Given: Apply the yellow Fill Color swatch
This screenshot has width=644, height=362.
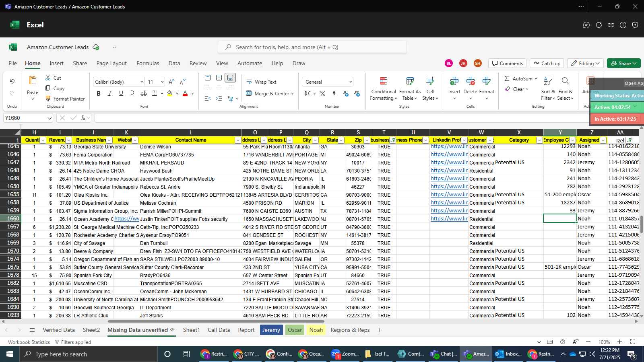Looking at the screenshot, I should (170, 93).
